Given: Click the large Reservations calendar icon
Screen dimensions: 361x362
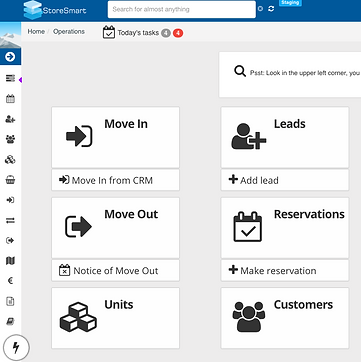Looking at the screenshot, I should click(248, 227).
